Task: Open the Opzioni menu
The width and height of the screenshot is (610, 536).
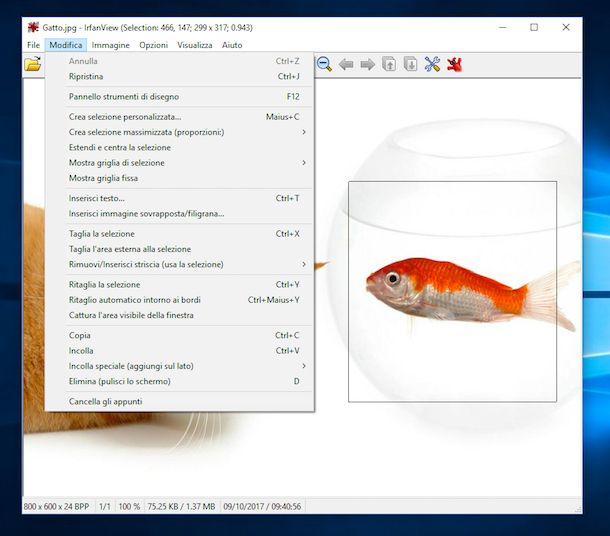Action: coord(153,45)
